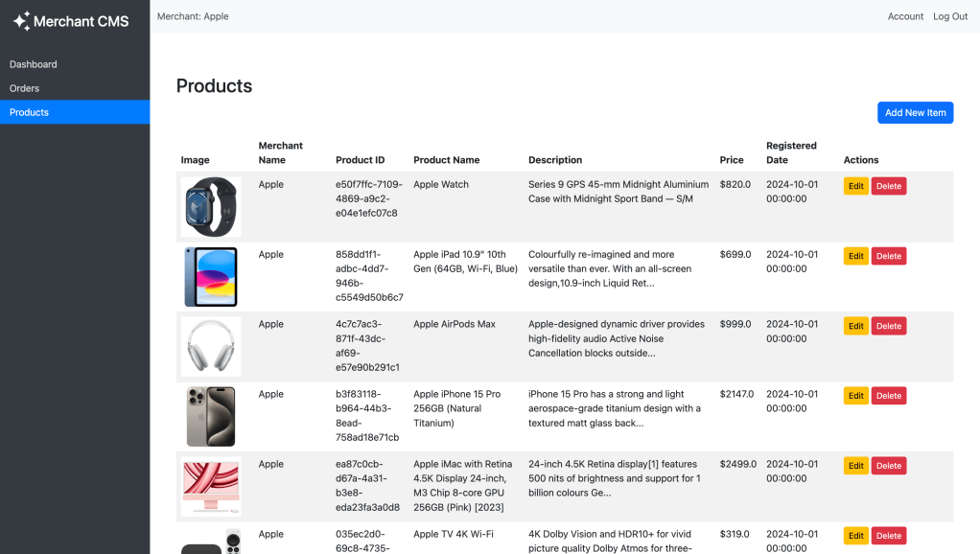980x554 pixels.
Task: Open the Account link
Action: (905, 16)
